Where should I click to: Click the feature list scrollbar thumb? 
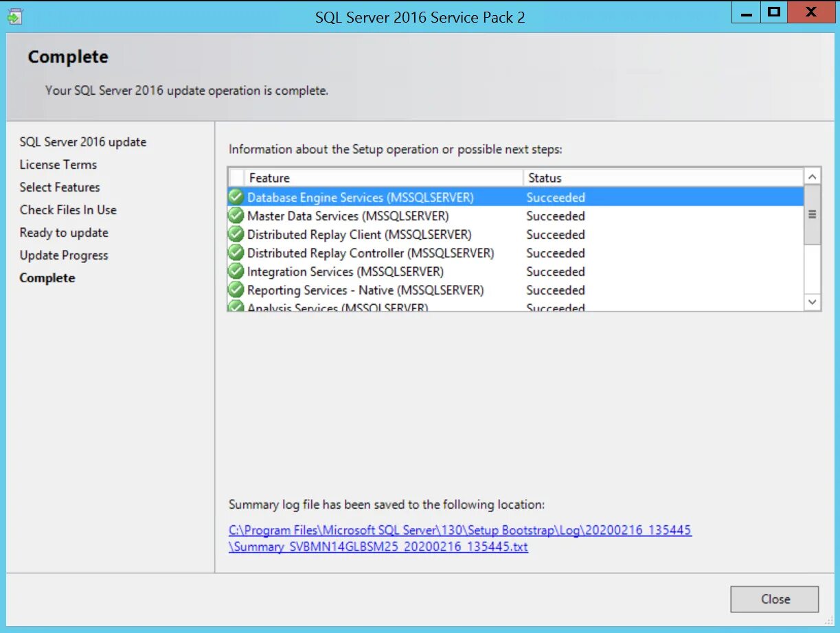pos(812,215)
